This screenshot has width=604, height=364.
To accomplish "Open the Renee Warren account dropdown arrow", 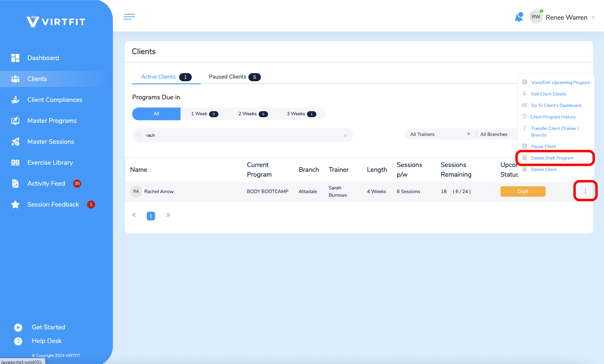I will pos(593,17).
